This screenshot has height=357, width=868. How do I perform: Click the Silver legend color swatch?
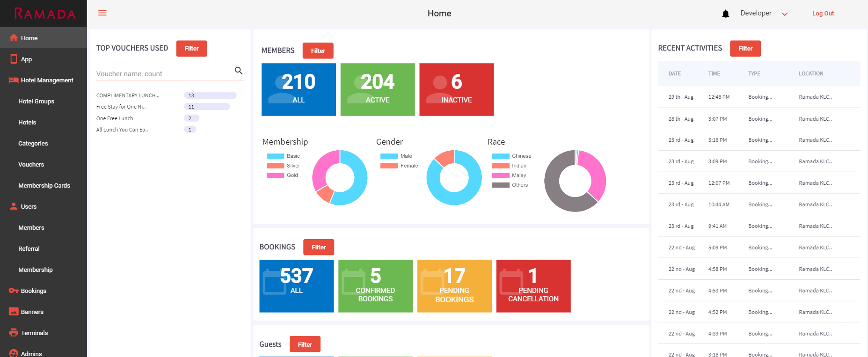[275, 166]
